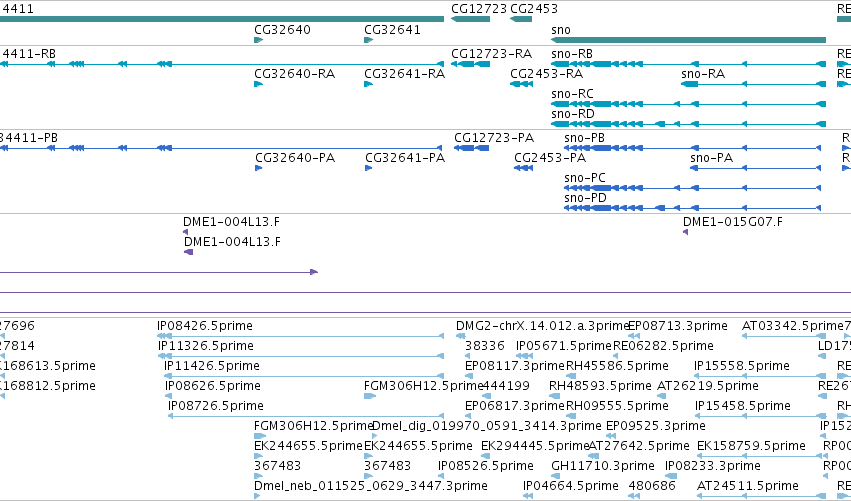Click Dmel_neb_011525_0629_3447.3prime label
The height and width of the screenshot is (501, 851).
point(371,485)
